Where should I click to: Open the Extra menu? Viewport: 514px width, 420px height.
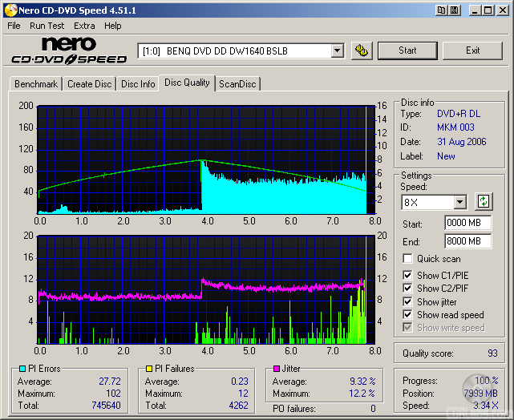(x=84, y=26)
